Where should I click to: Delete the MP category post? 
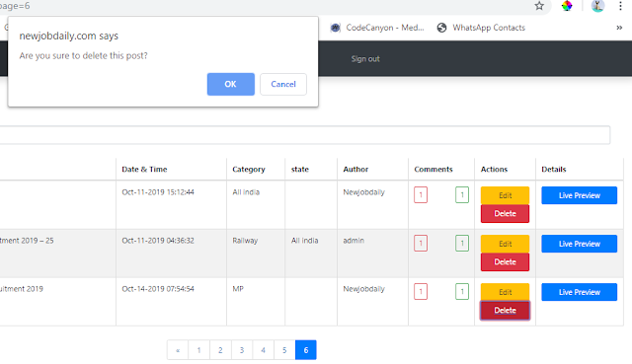(505, 311)
